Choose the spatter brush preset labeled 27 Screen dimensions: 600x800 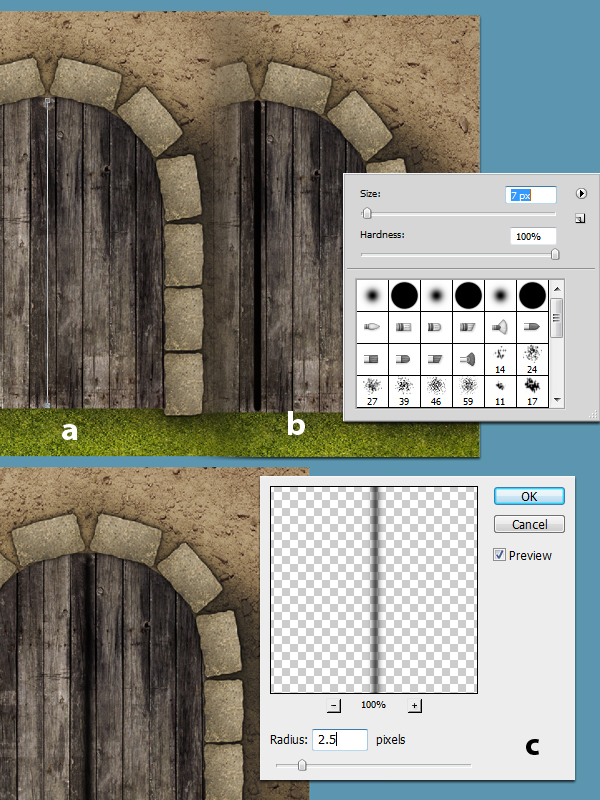click(x=372, y=391)
